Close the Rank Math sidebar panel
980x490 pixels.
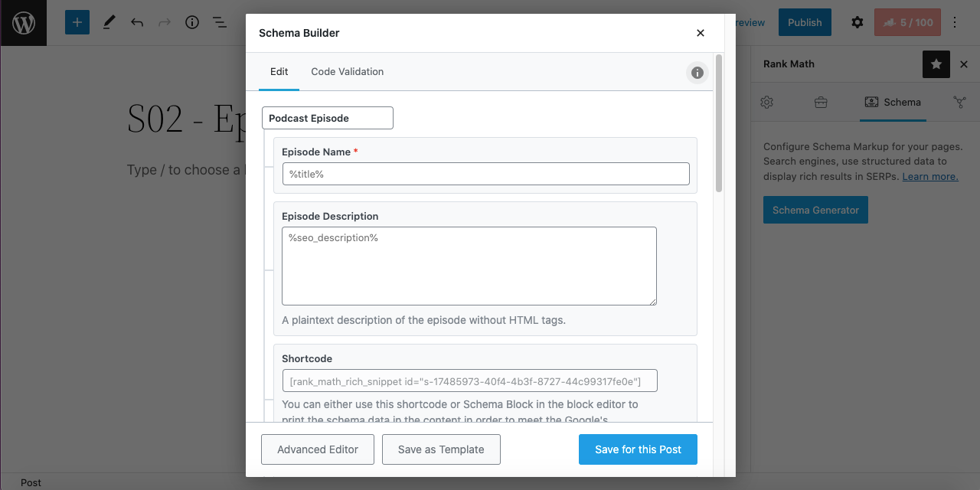(964, 64)
